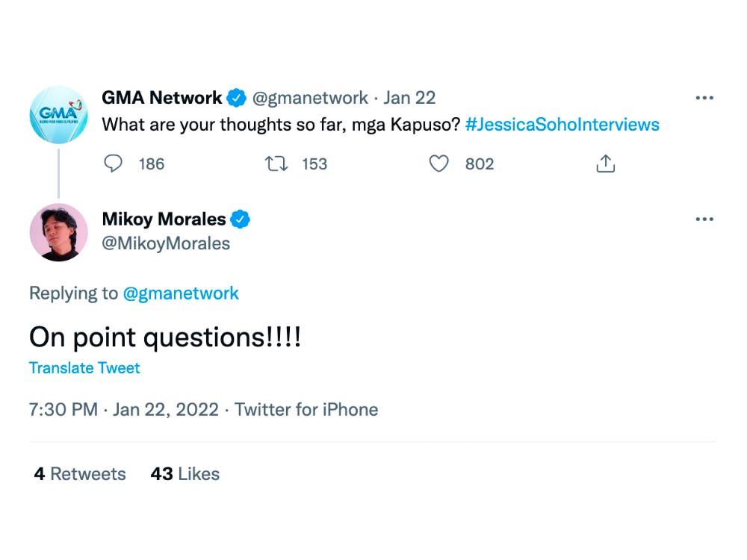Click the retweet icon showing 153
The image size is (747, 560).
[x=277, y=164]
